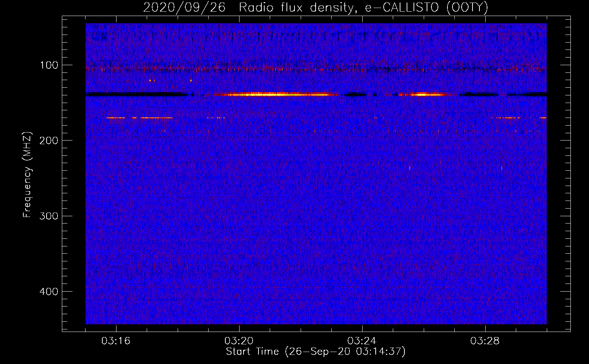Click the 300 frequency tick label
This screenshot has height=364, width=589.
pyautogui.click(x=49, y=216)
